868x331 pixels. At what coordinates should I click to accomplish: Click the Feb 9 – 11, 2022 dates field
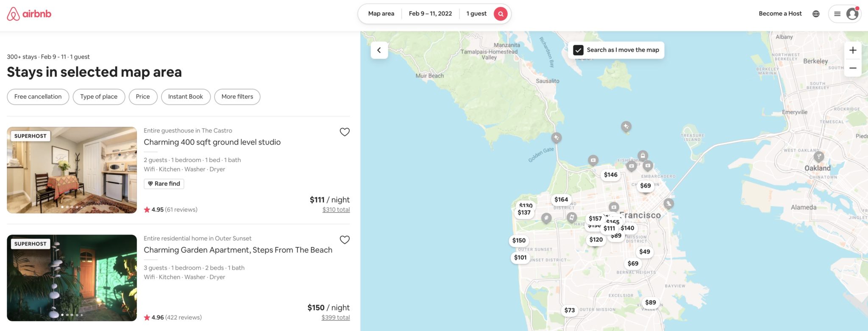[430, 13]
